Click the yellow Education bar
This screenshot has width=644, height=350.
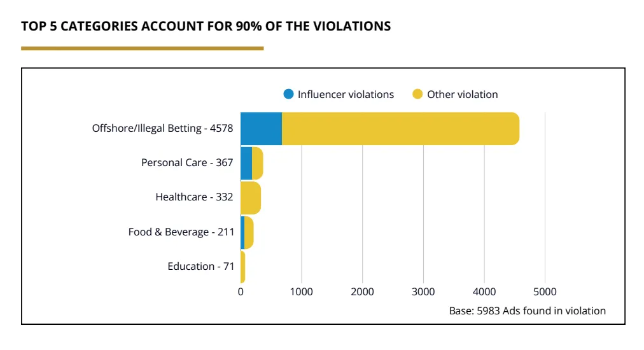242,267
